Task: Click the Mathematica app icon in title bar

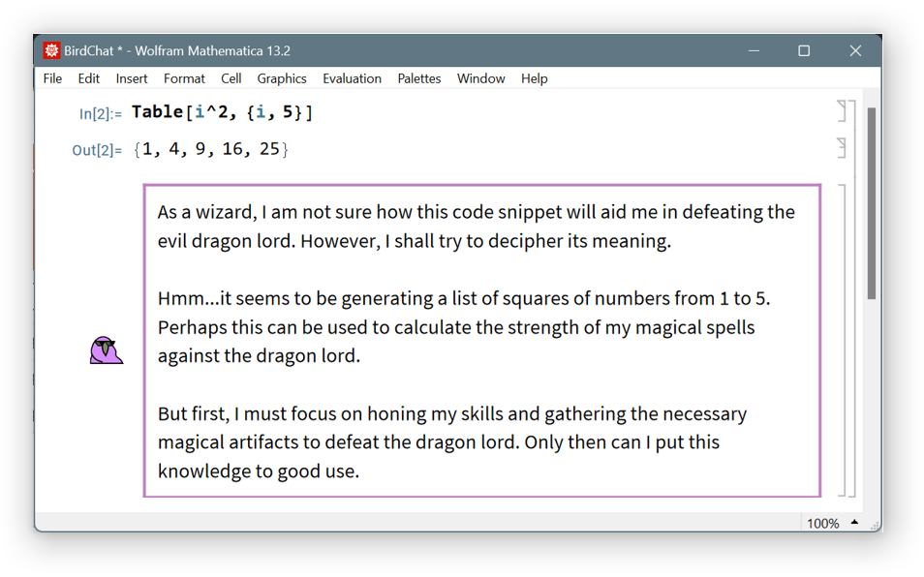Action: pos(52,51)
